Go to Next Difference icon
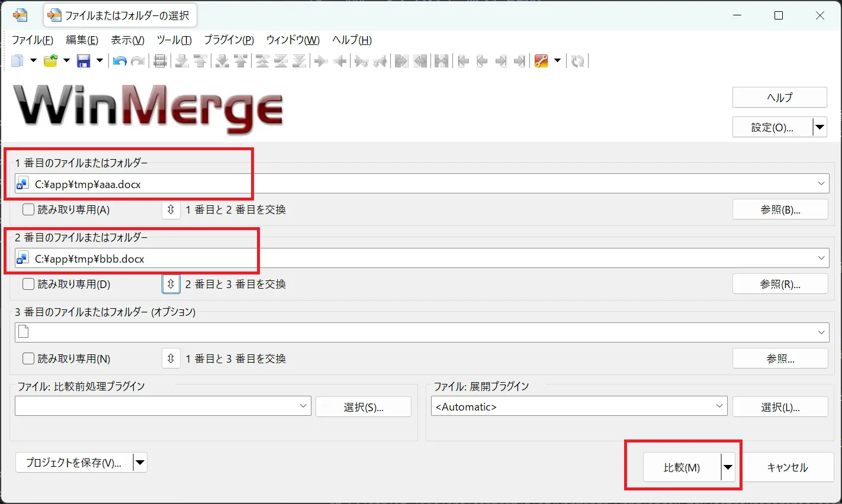Screen dimensions: 842x504 coord(182,61)
